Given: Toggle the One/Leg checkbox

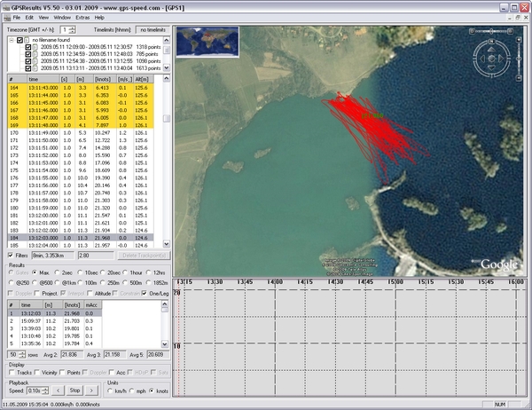Looking at the screenshot, I should pos(145,293).
